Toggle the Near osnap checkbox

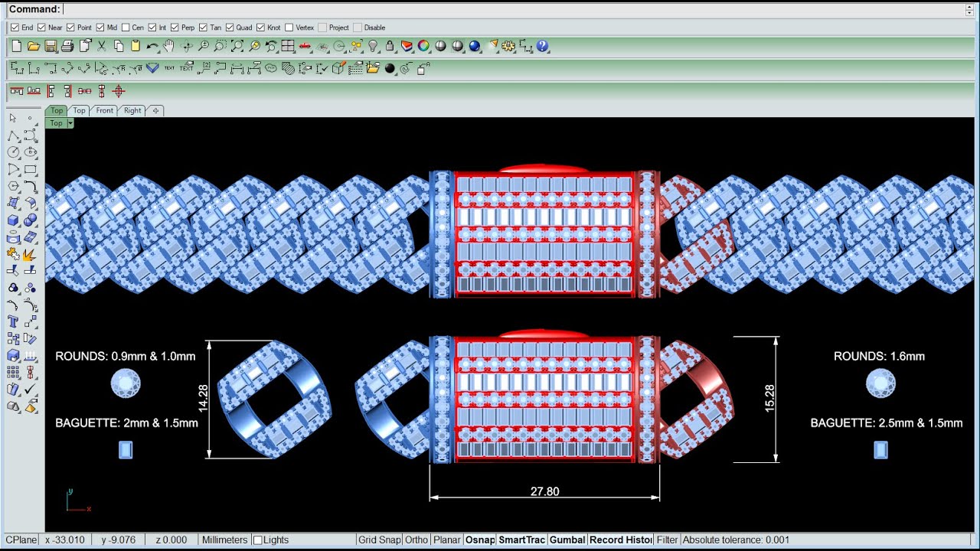(42, 28)
